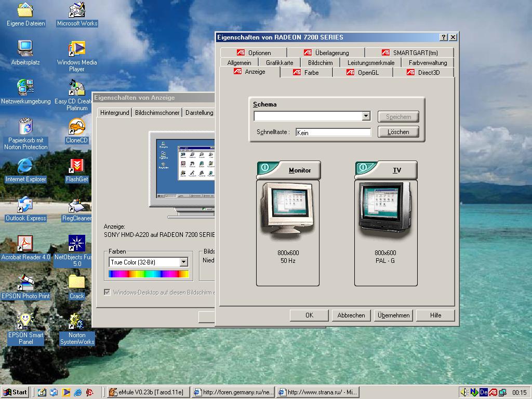The image size is (532, 399).
Task: Switch to the Bildschirm tab
Action: (x=320, y=63)
